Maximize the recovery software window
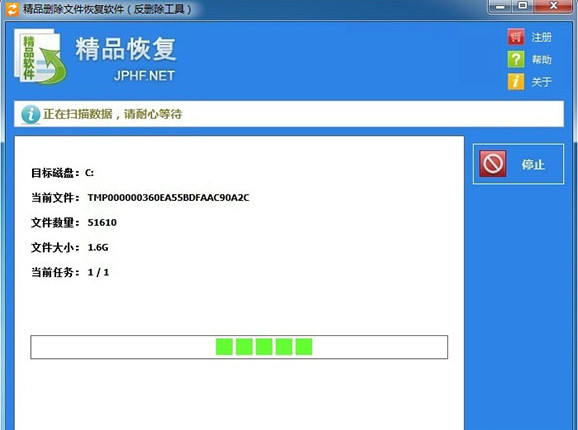This screenshot has height=430, width=578. (x=522, y=6)
